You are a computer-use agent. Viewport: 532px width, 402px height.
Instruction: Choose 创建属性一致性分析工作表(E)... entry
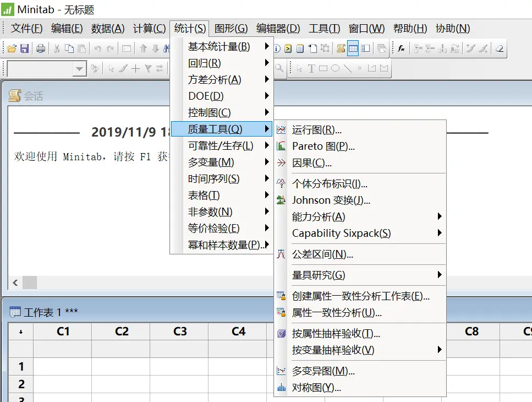[x=360, y=296]
